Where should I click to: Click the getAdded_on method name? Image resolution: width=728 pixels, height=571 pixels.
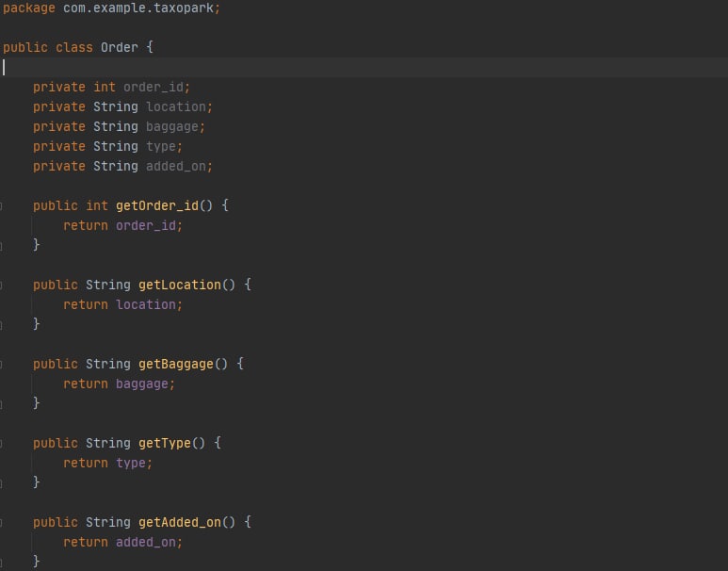(180, 522)
